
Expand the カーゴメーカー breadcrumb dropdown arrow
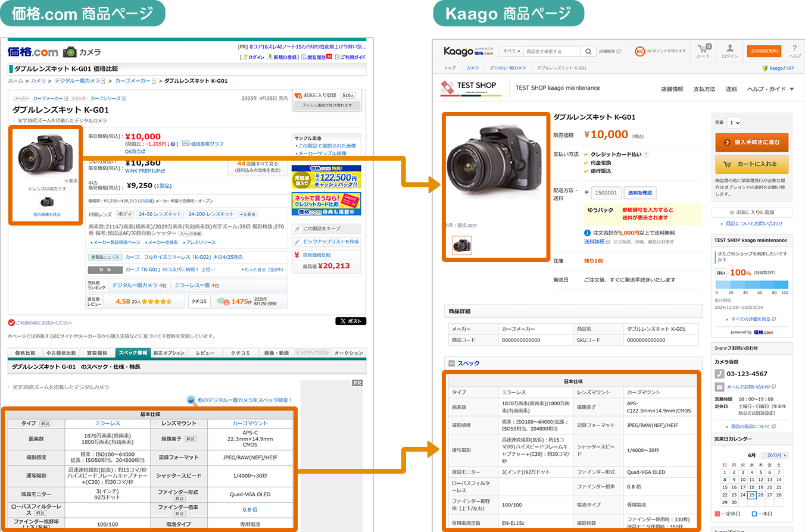pyautogui.click(x=154, y=81)
